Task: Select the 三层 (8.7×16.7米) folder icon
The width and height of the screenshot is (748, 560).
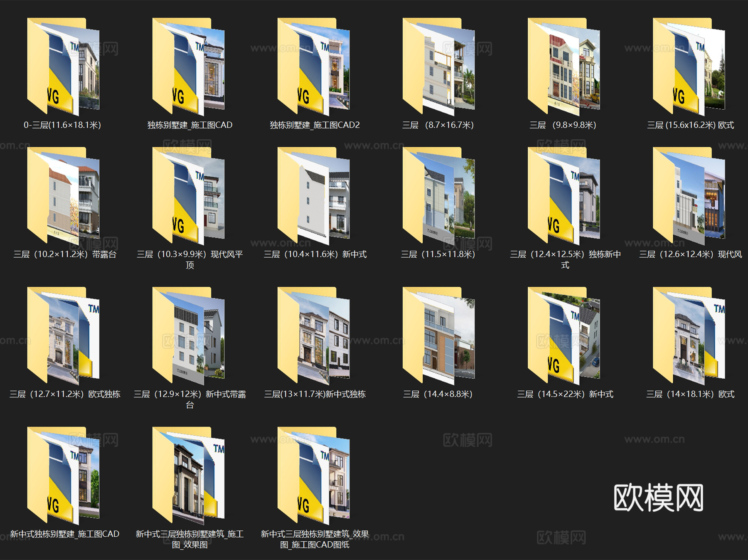Action: point(438,67)
